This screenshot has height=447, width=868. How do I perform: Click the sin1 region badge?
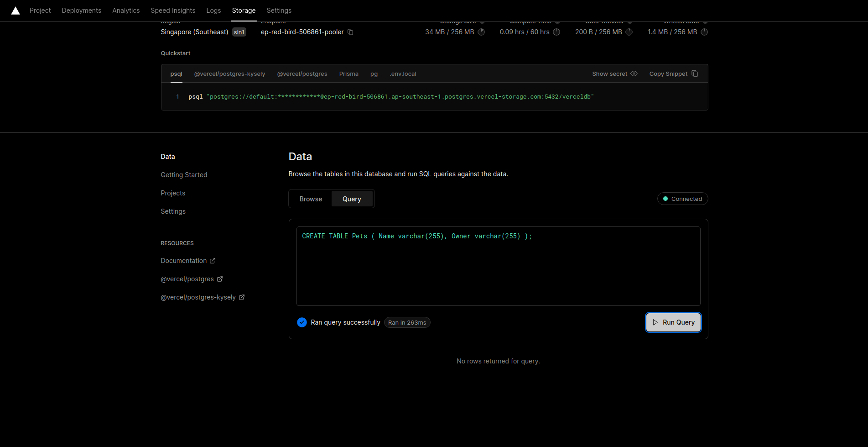coord(239,32)
